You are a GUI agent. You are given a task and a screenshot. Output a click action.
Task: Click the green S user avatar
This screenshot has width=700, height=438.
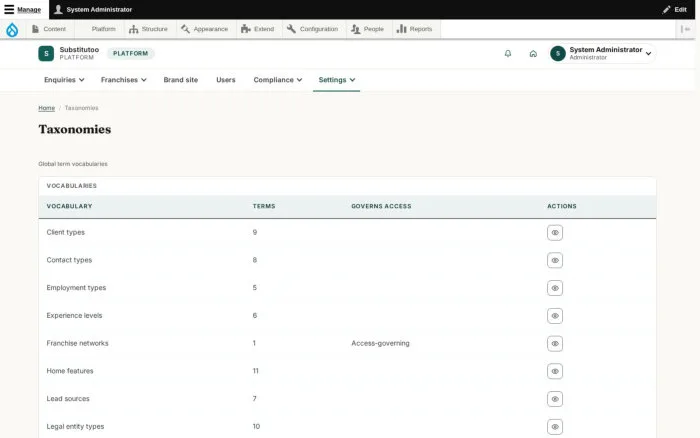tap(558, 54)
